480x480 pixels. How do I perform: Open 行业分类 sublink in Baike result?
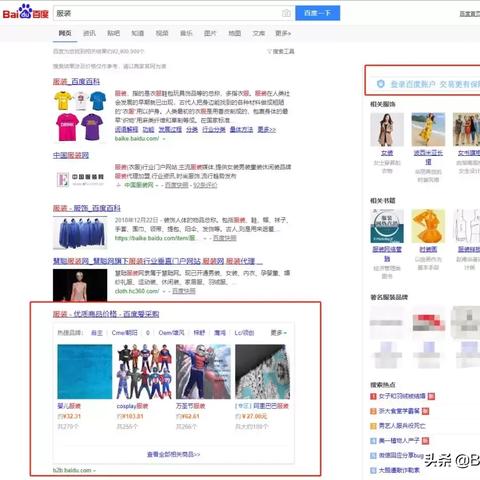coord(214,129)
